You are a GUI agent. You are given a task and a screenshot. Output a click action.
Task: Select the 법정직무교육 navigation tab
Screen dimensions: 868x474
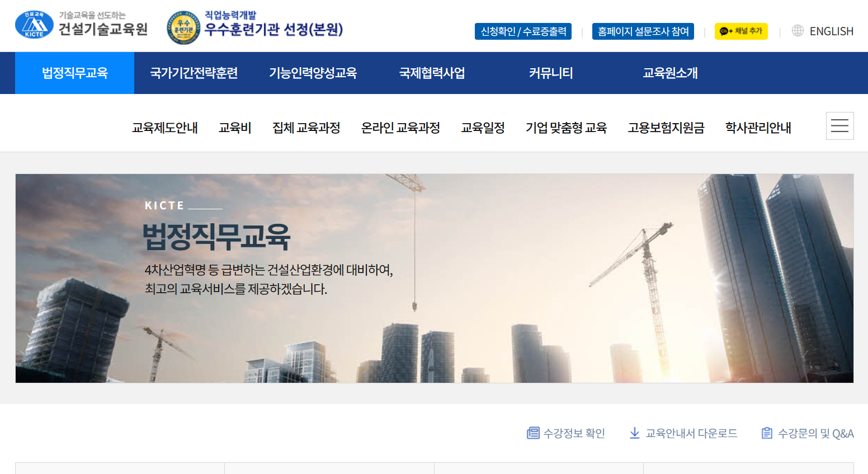(x=74, y=73)
